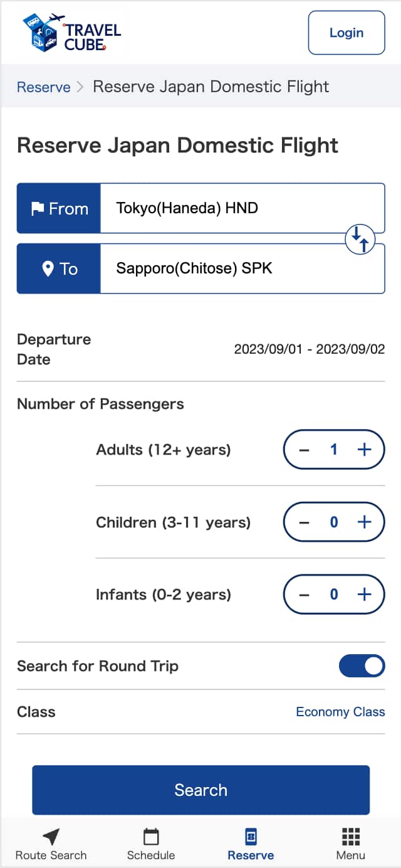This screenshot has height=868, width=401.
Task: Switch to the Schedule tab
Action: 151,844
